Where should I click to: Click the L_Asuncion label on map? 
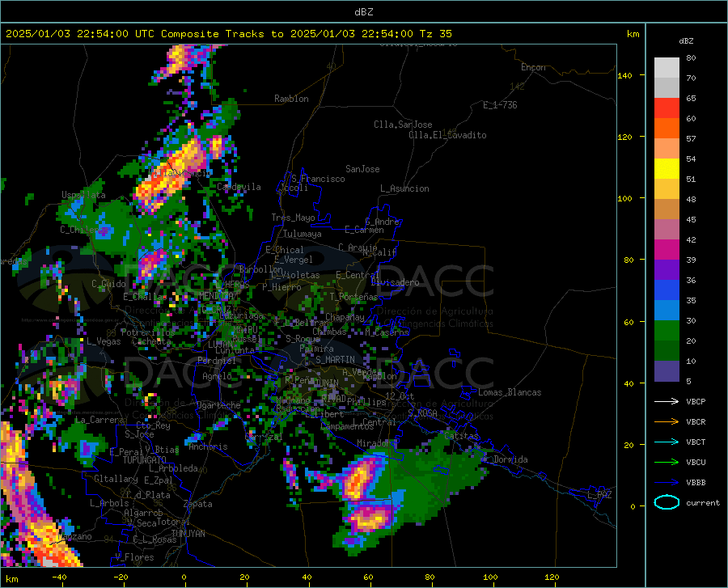pos(404,188)
